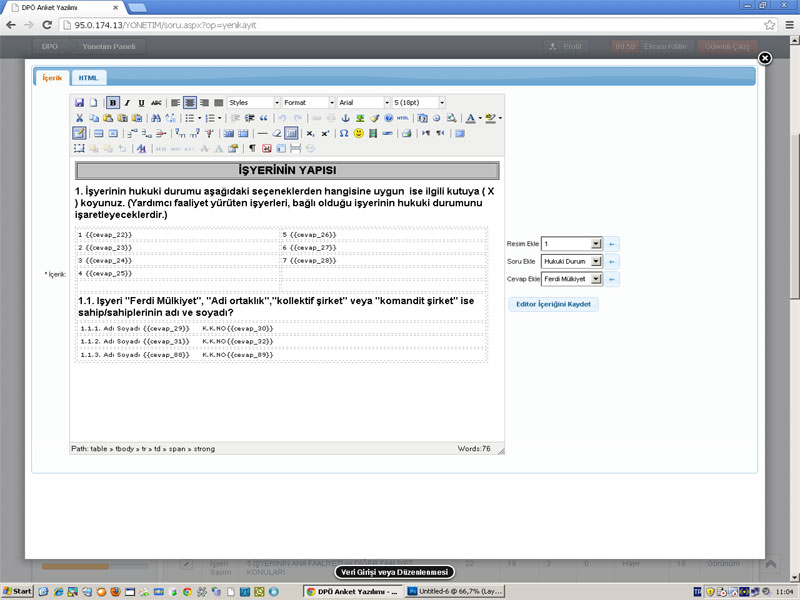Open the Resim Ekle dropdown
This screenshot has width=800, height=600.
[571, 244]
